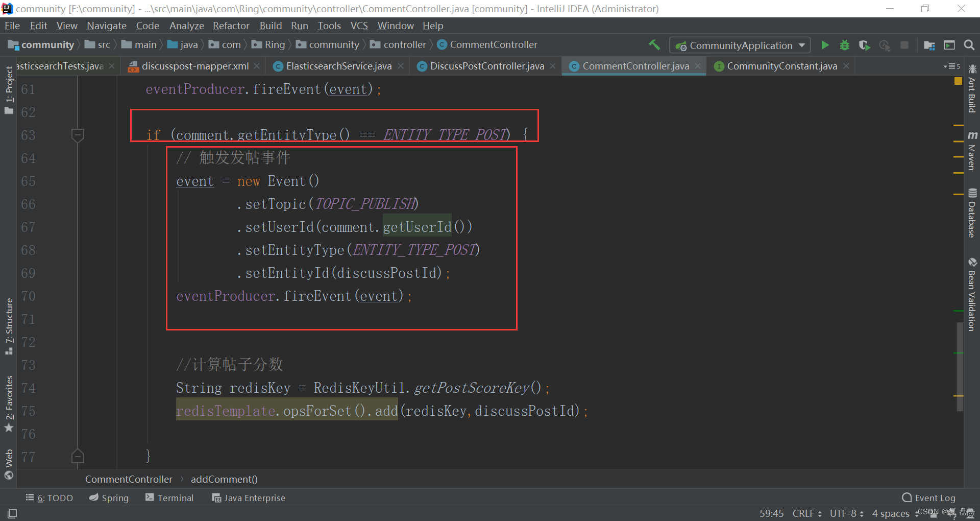The height and width of the screenshot is (521, 980).
Task: Open the Spring tool window
Action: pos(109,498)
